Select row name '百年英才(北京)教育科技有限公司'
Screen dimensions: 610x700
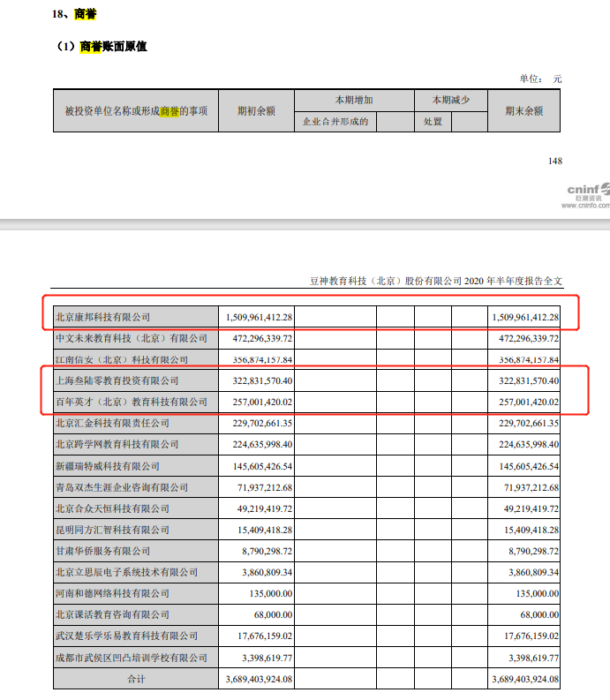[x=132, y=402]
